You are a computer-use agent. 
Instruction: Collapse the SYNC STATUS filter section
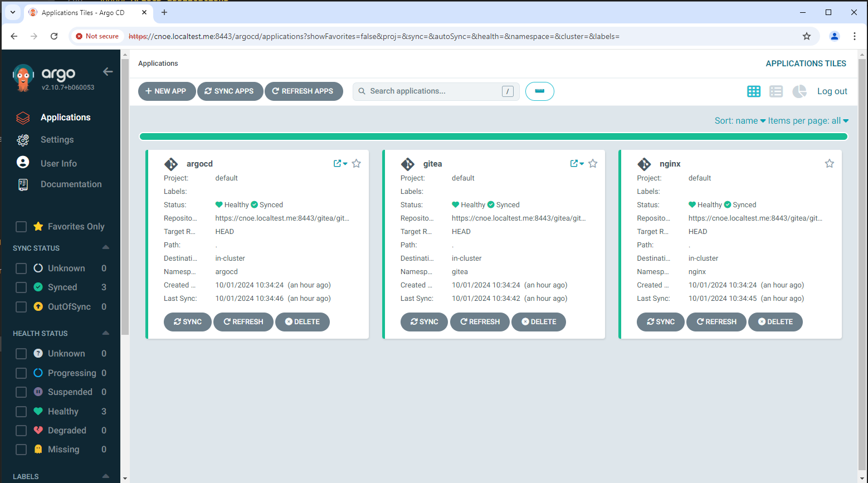pyautogui.click(x=105, y=248)
